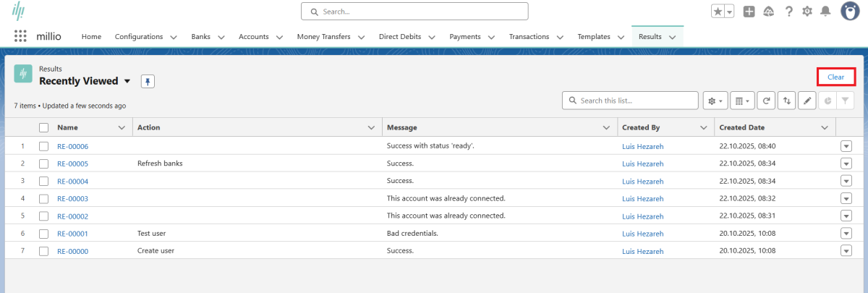Viewport: 868px width, 293px height.
Task: Open Global Actions plus icon
Action: tap(749, 12)
